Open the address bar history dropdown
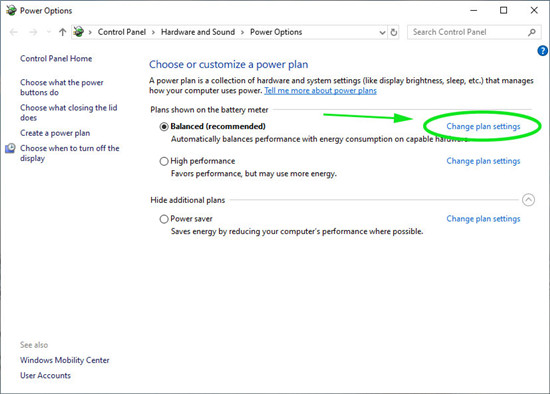This screenshot has height=394, width=550. click(382, 33)
